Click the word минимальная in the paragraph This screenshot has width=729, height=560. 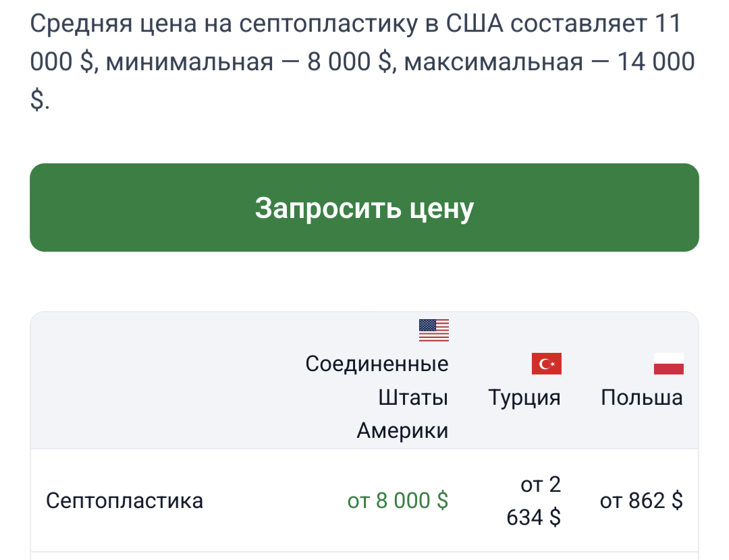click(190, 62)
